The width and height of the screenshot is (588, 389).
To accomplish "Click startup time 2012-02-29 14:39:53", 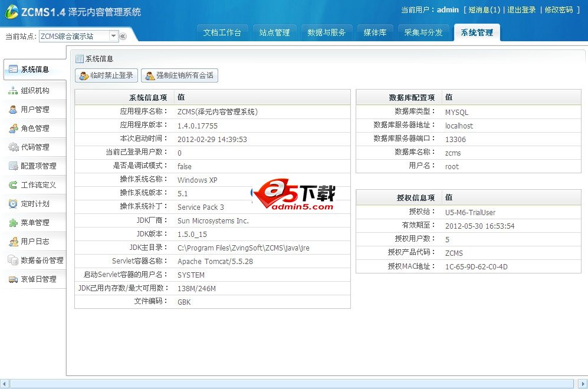I will (x=212, y=140).
